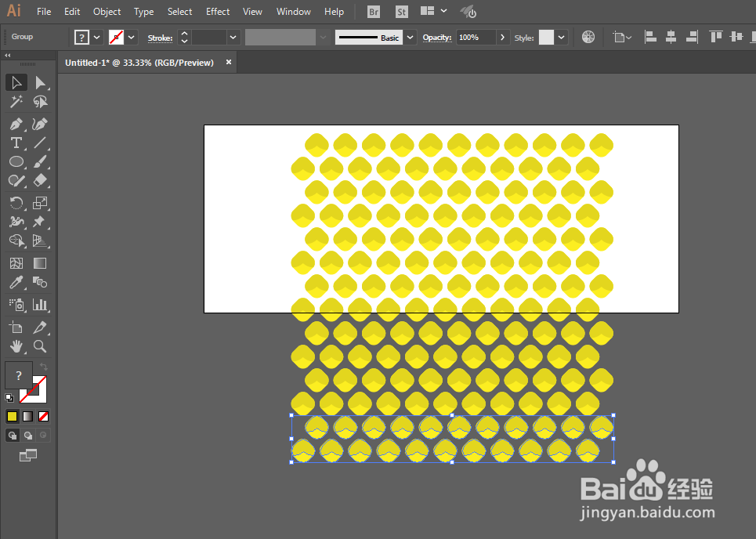The height and width of the screenshot is (539, 756).
Task: Switch to Gradient fill mode
Action: tap(28, 417)
